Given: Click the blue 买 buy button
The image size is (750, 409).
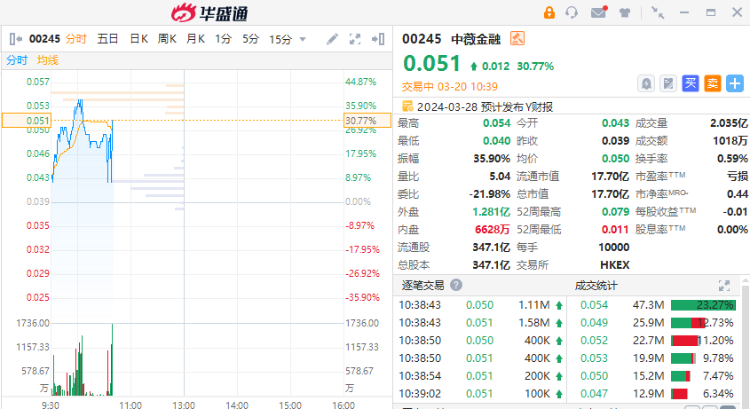Looking at the screenshot, I should (x=690, y=83).
